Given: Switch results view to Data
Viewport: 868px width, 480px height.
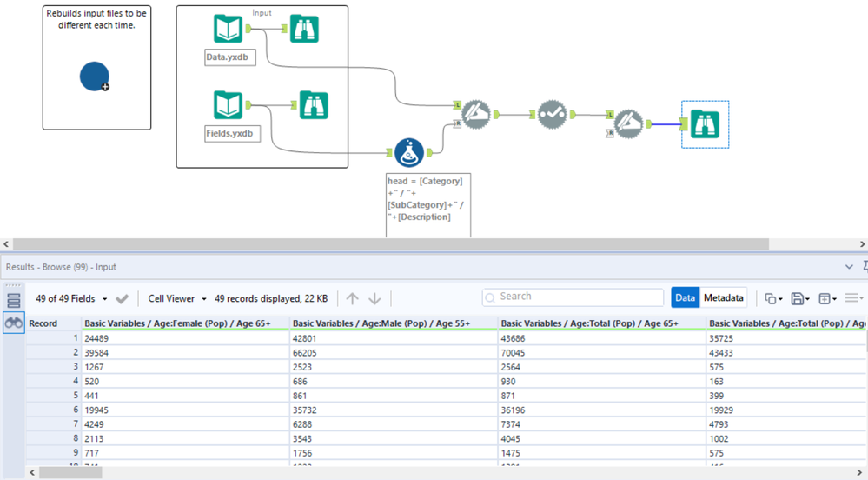Looking at the screenshot, I should pyautogui.click(x=685, y=298).
